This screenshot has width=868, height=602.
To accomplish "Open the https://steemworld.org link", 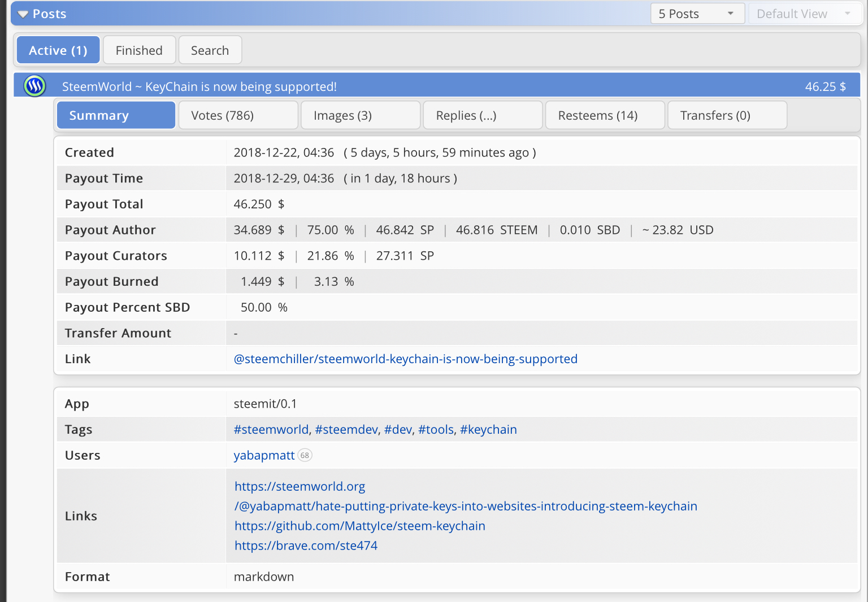I will point(300,486).
